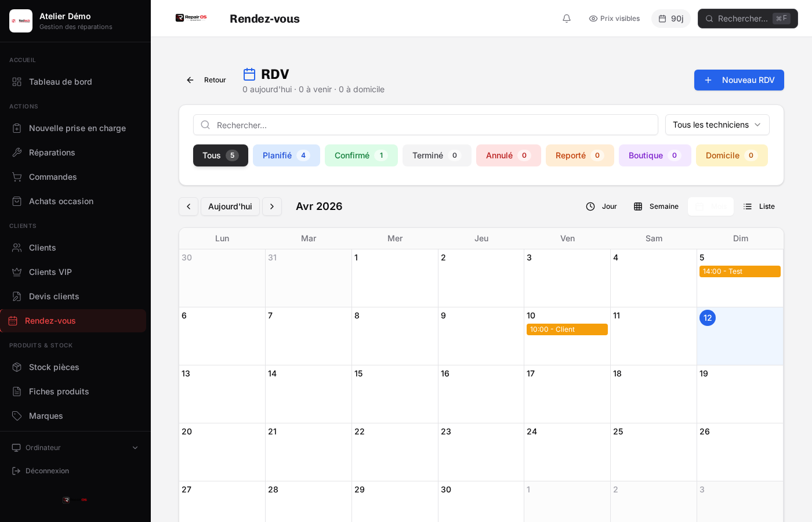Open the notifications bell

(567, 19)
